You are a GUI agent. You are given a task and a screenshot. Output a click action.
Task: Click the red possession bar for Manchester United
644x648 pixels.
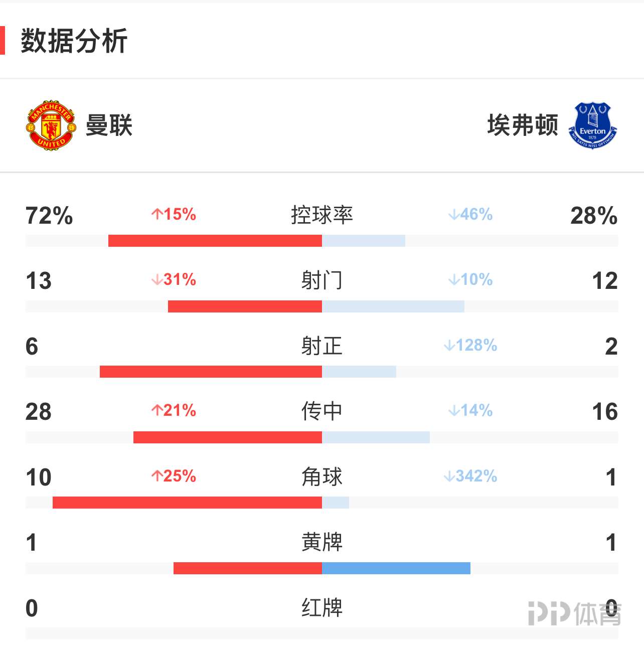(x=215, y=241)
